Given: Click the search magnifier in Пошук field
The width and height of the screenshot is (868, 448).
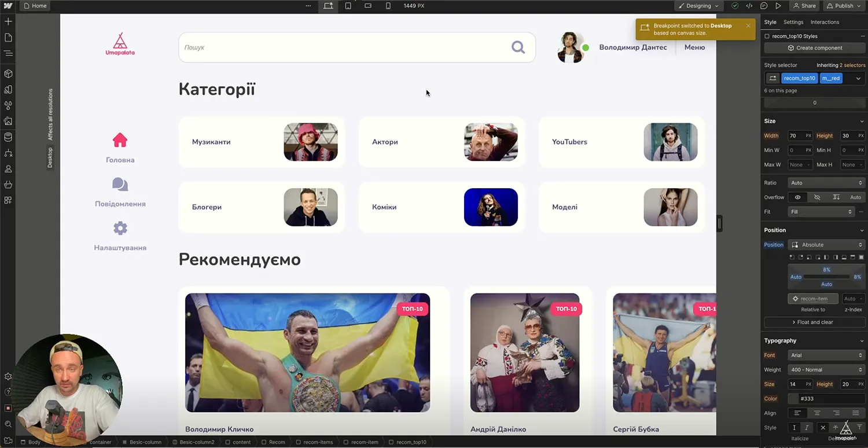Looking at the screenshot, I should [x=518, y=47].
